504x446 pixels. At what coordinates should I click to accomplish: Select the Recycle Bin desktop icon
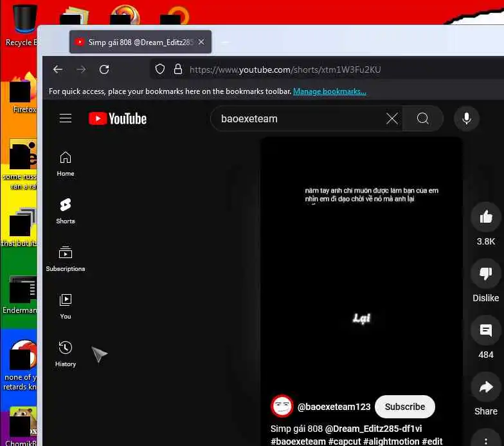point(22,24)
